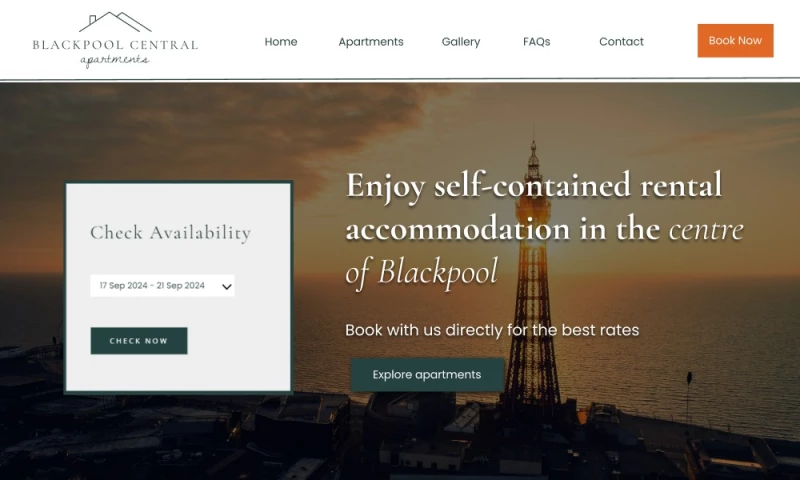Click the house roof logo icon
800x480 pixels.
pyautogui.click(x=115, y=22)
